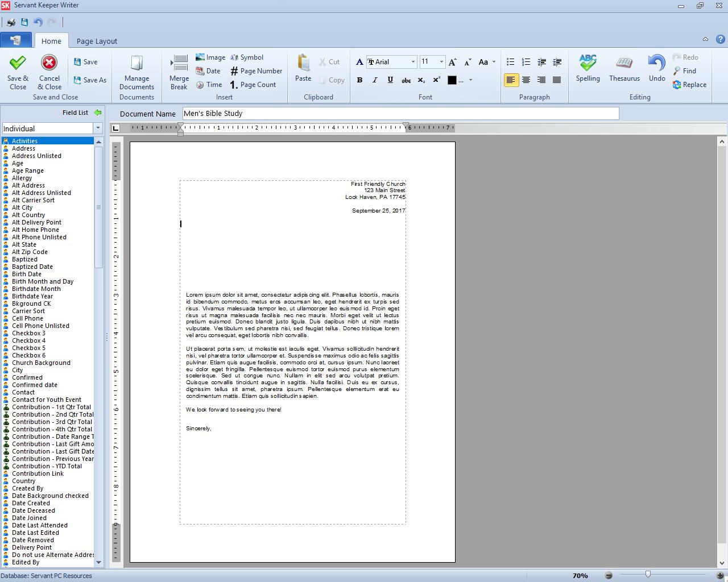Screen dimensions: 728x582
Task: Adjust the zoom slider at the bottom
Action: (x=648, y=575)
